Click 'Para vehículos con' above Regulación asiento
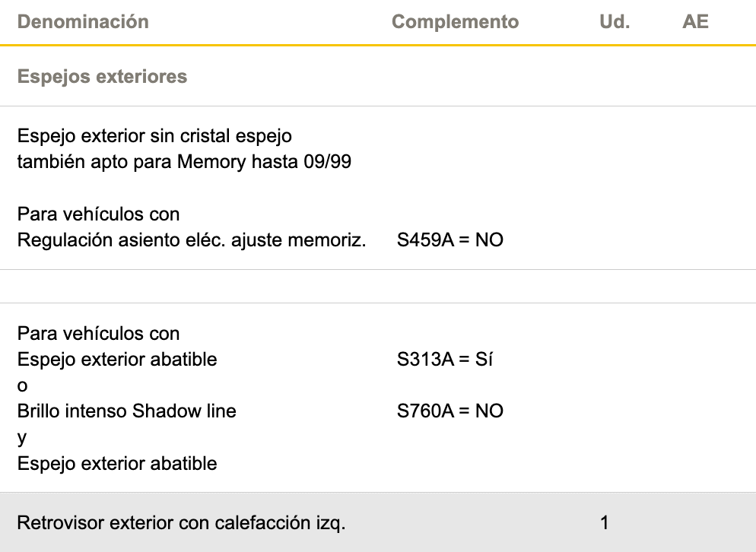Image resolution: width=756 pixels, height=552 pixels. [98, 214]
